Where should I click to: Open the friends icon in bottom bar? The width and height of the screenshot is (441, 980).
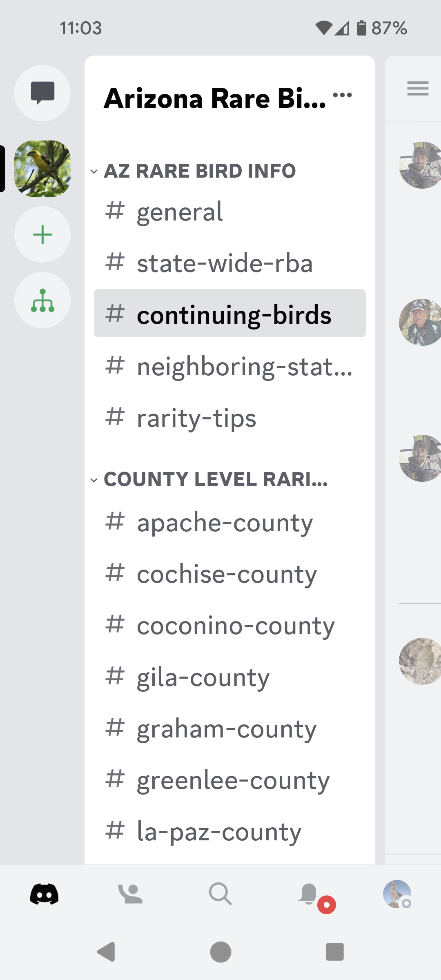coord(131,894)
